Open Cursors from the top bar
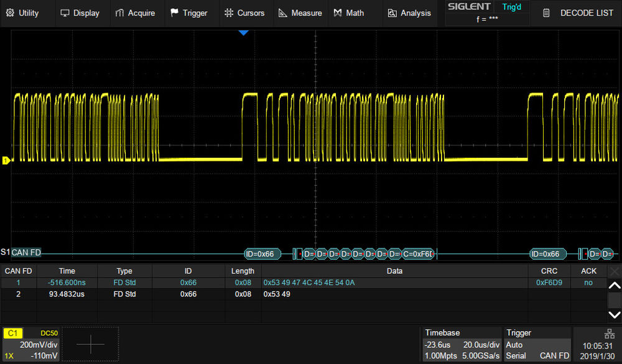Image resolution: width=622 pixels, height=364 pixels. click(244, 13)
